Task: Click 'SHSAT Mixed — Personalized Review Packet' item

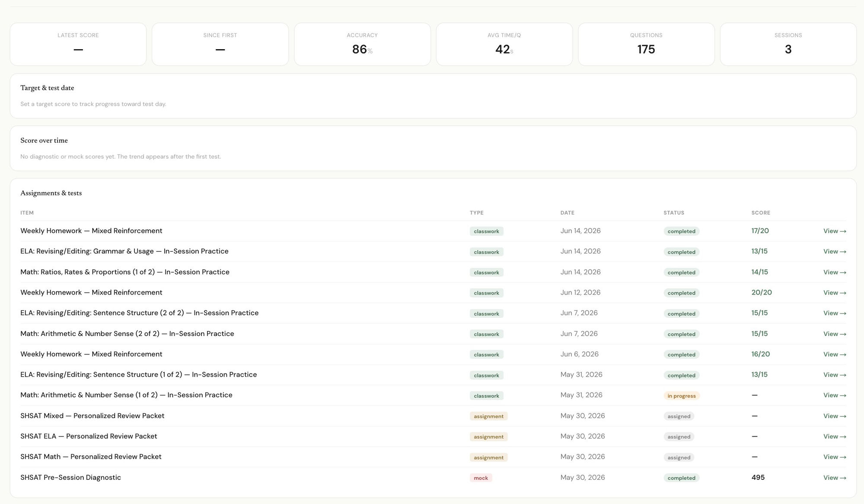Action: tap(92, 416)
